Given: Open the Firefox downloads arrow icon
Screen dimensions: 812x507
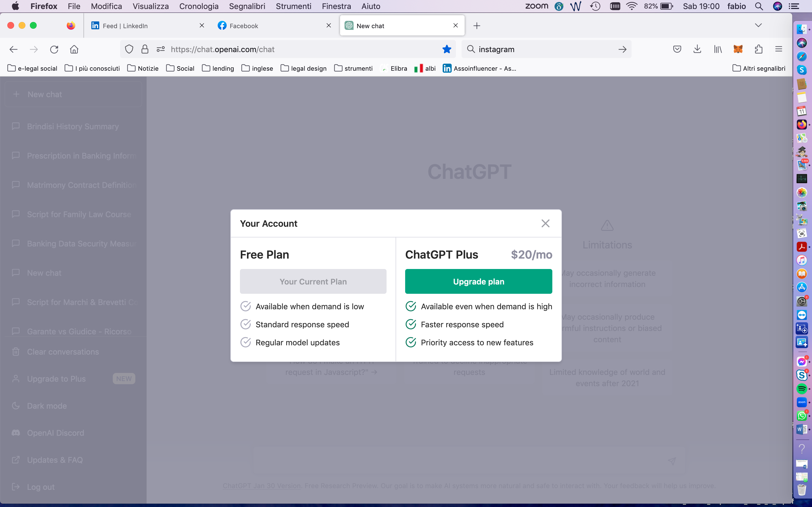Looking at the screenshot, I should pyautogui.click(x=697, y=49).
